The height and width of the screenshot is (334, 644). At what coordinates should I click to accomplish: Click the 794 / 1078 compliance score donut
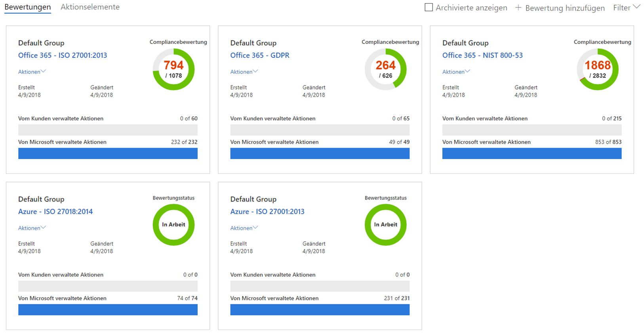click(173, 69)
